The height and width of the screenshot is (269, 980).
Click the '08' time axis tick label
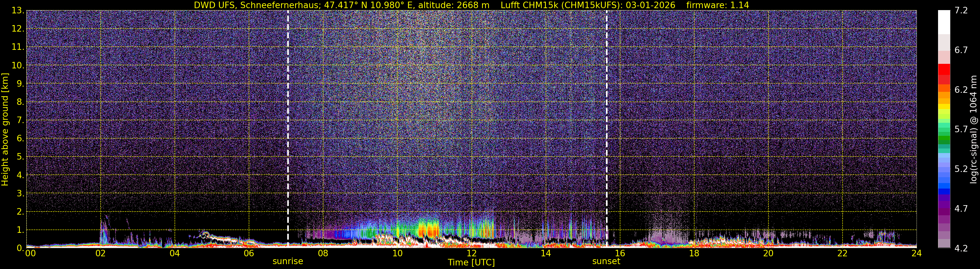point(323,253)
